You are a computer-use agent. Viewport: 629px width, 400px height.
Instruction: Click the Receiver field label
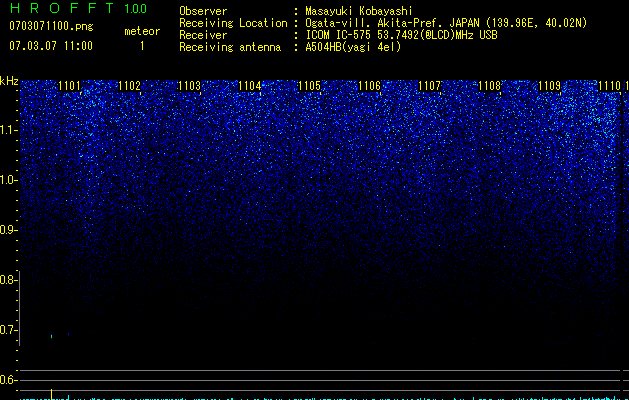pos(203,35)
